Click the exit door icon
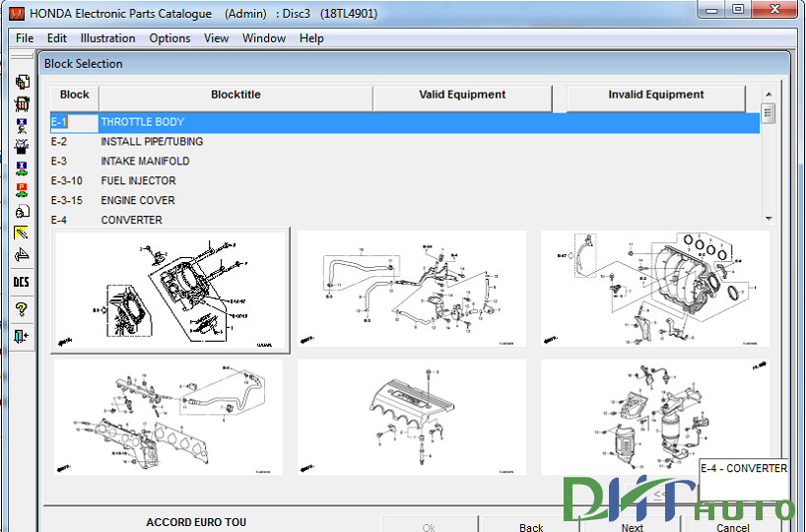 pyautogui.click(x=22, y=336)
